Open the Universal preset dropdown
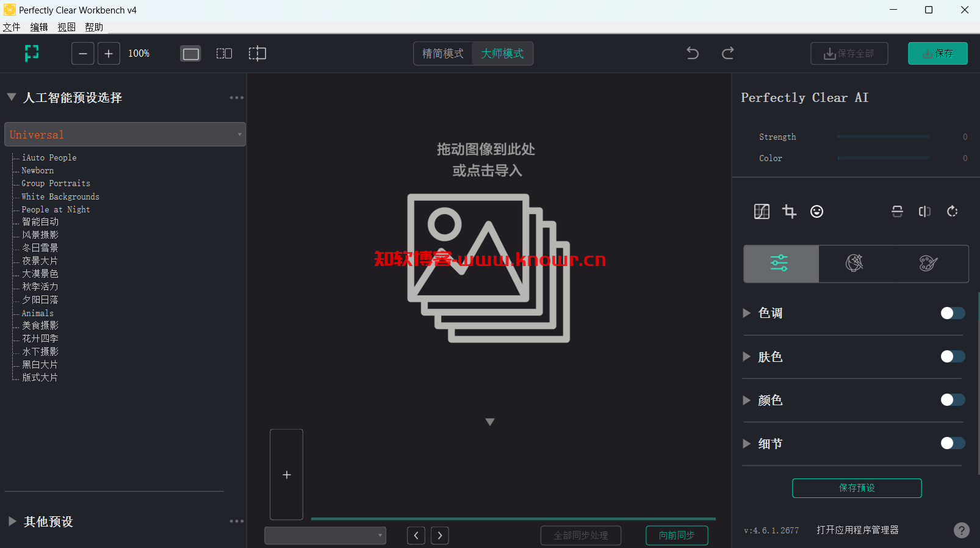Image resolution: width=980 pixels, height=548 pixels. [125, 134]
